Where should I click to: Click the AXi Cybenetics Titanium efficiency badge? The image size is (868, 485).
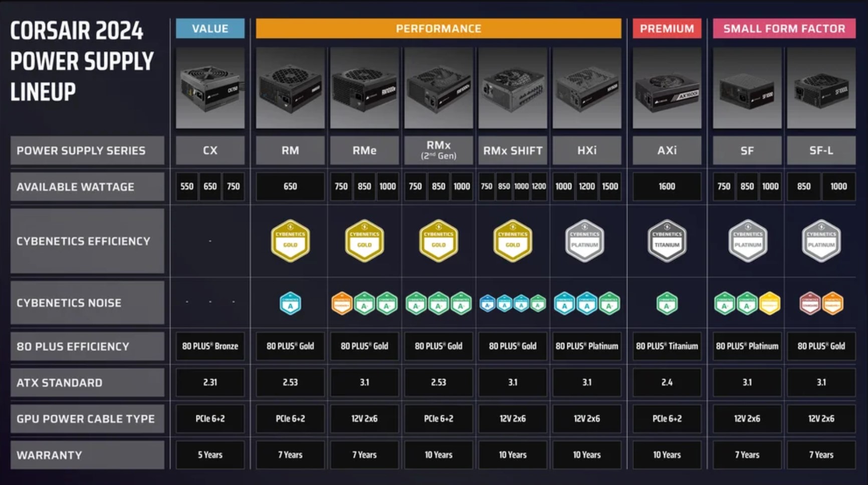pos(667,241)
